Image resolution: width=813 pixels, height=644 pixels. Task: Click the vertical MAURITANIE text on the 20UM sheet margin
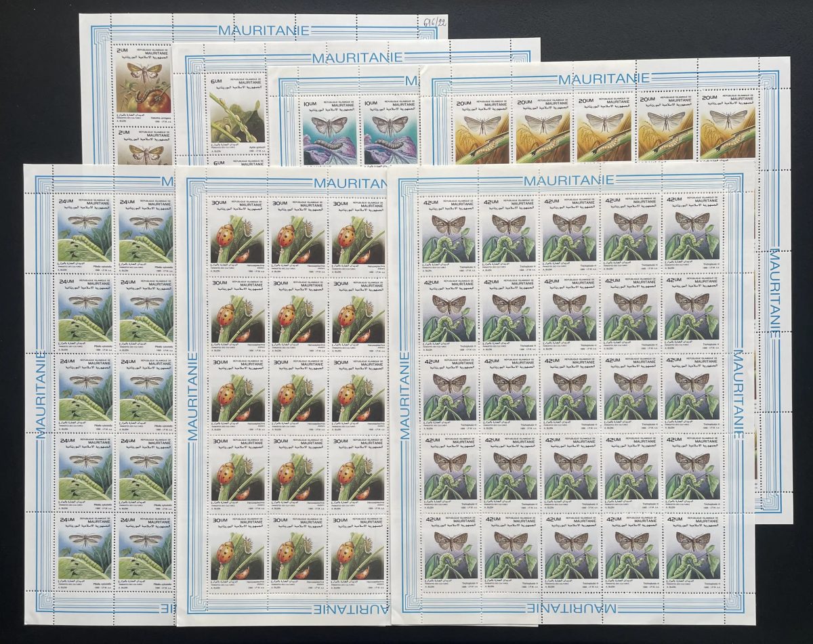tap(774, 293)
